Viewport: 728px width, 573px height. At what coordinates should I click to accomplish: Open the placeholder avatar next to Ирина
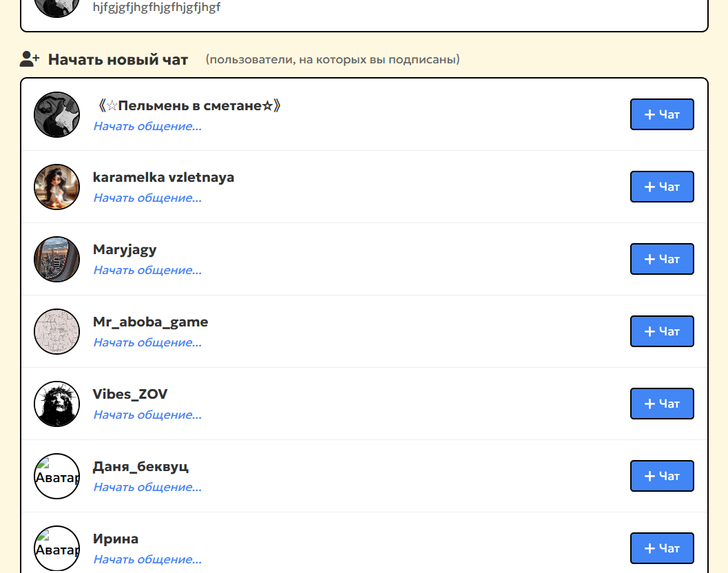[56, 548]
